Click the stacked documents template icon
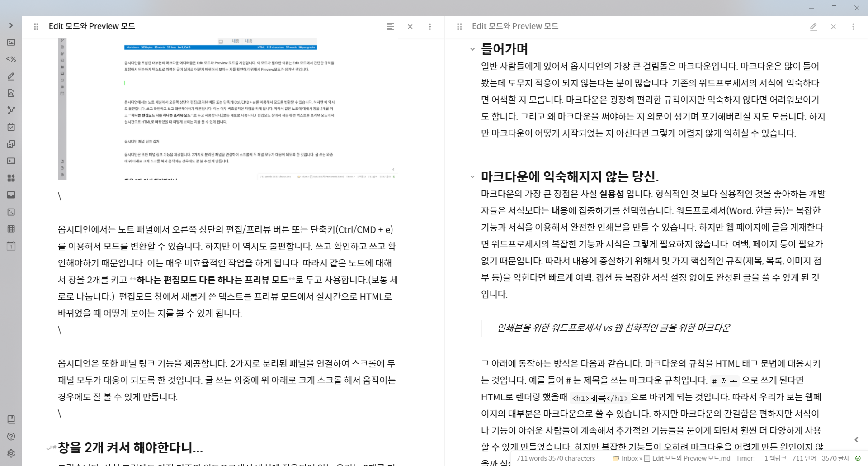This screenshot has height=466, width=868. coord(11,144)
